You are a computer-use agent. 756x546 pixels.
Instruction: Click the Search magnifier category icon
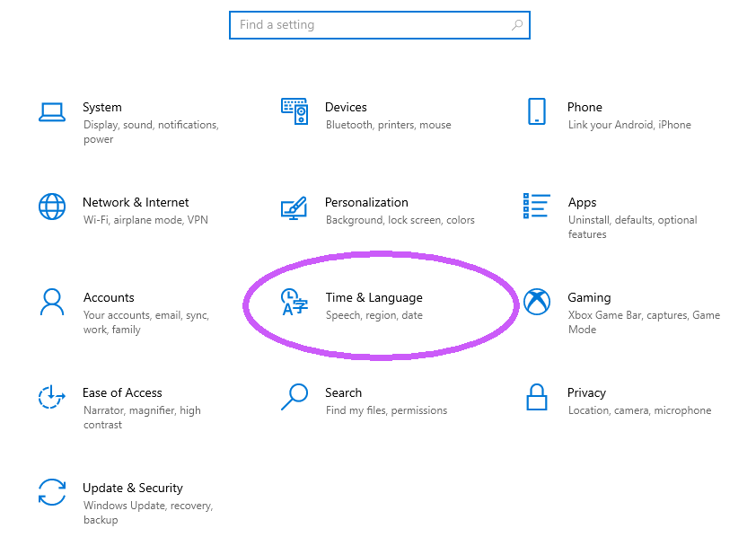point(294,397)
